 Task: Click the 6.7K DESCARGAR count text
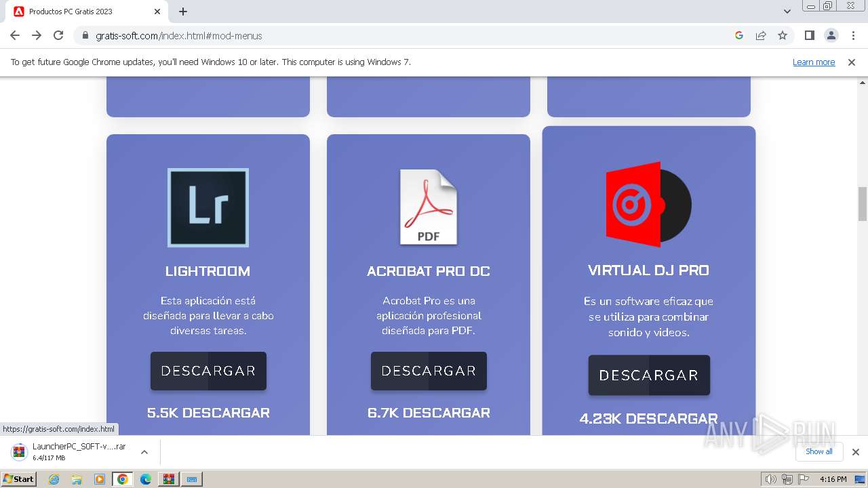tap(429, 413)
